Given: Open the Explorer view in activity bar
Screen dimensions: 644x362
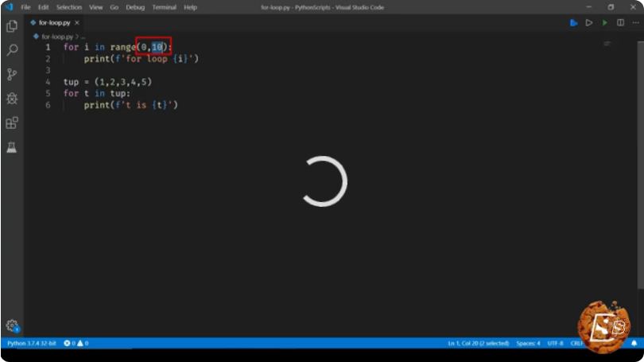Looking at the screenshot, I should (x=12, y=26).
